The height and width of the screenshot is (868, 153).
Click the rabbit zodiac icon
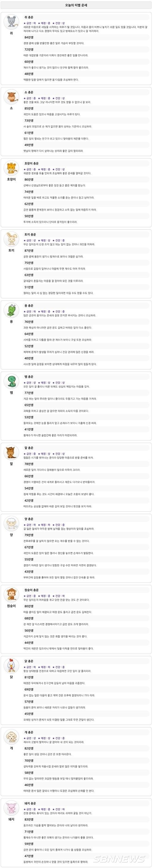pyautogui.click(x=11, y=239)
